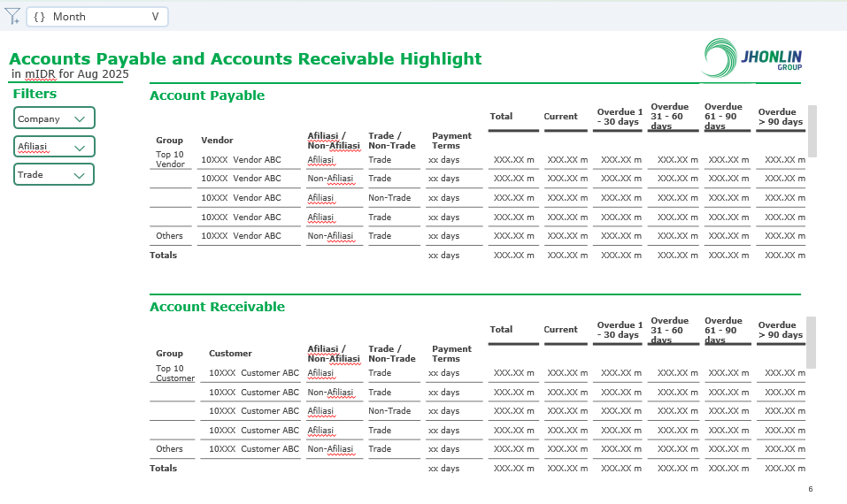Click the report title Accounts Payable and Accounts Receivable Highlight
This screenshot has width=847, height=504.
[245, 58]
